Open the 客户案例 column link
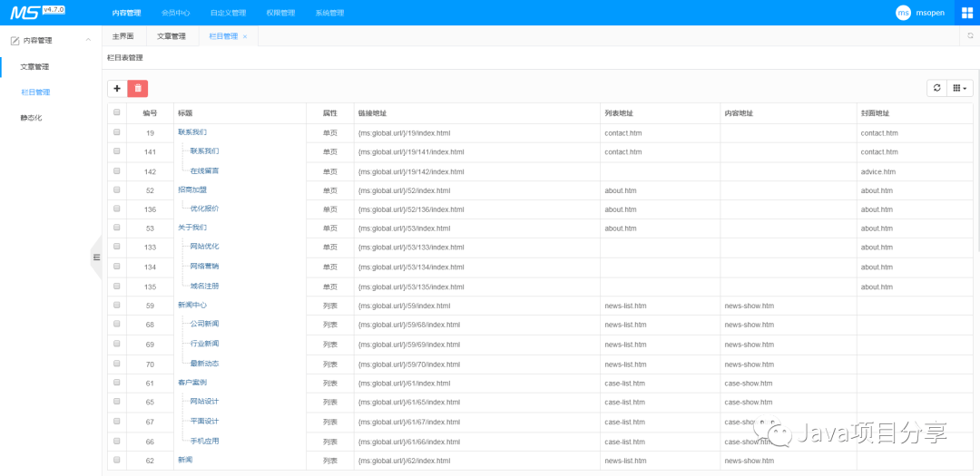The height and width of the screenshot is (476, 980). (191, 383)
